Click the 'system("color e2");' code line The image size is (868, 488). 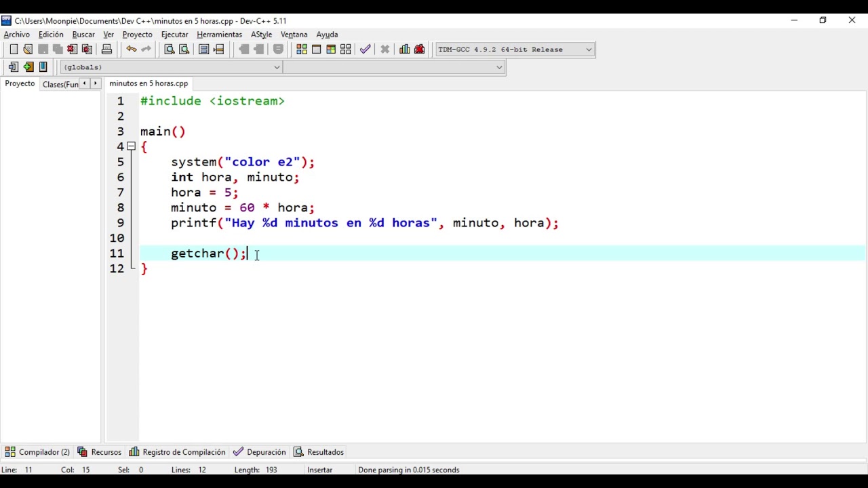[x=243, y=162]
